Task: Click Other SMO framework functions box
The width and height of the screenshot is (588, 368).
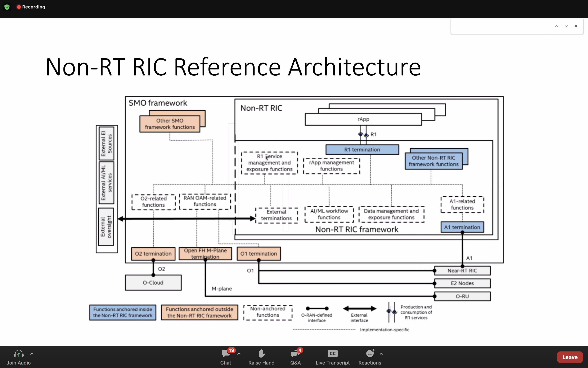Action: (170, 124)
